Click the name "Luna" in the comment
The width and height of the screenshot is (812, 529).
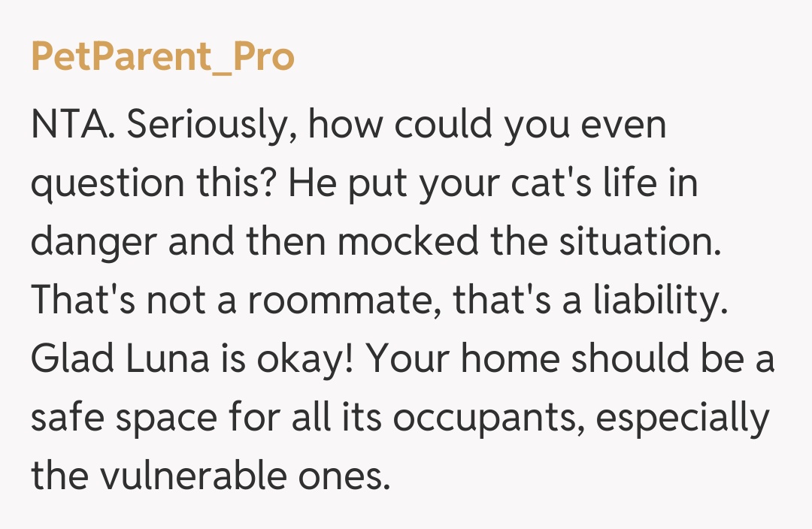coord(171,361)
